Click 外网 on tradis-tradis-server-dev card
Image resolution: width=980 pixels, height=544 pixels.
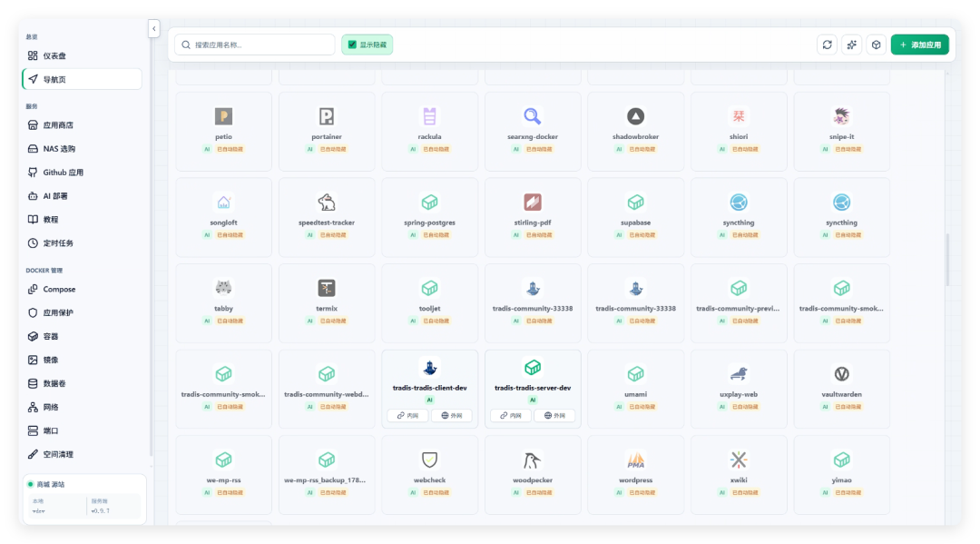(x=554, y=415)
